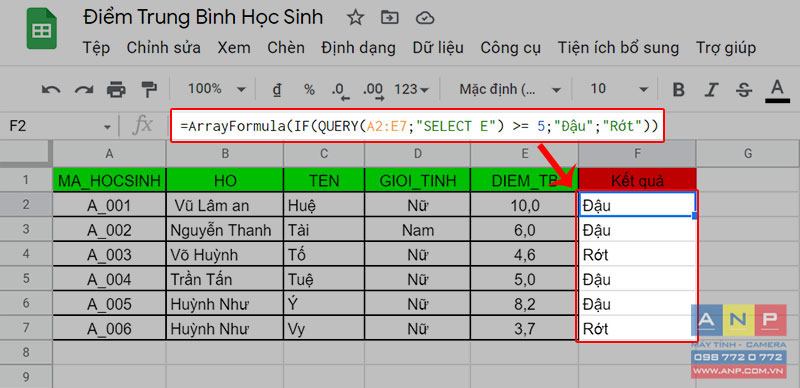Viewport: 800px width, 388px height.
Task: Select cell containing Vy
Action: (324, 328)
